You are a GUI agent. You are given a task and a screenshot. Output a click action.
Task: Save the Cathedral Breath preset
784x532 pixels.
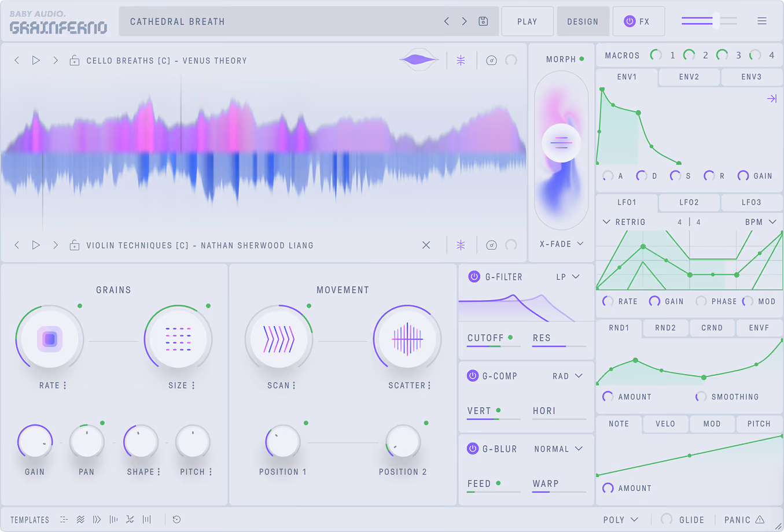click(483, 21)
